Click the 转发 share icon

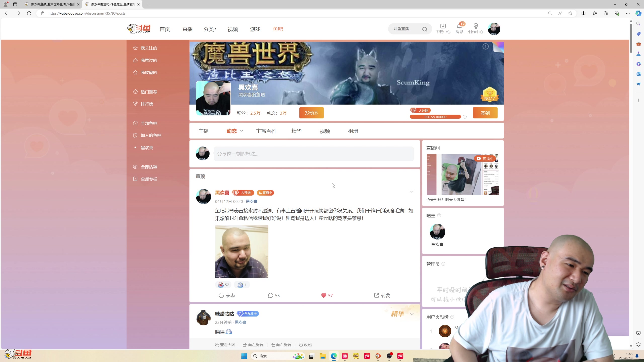point(377,295)
